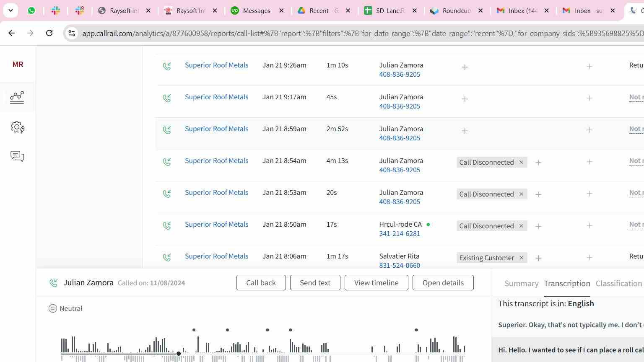Click the inbound call icon for the Jan 21 8:53am call
Viewport: 644px width, 362px height.
(x=167, y=194)
